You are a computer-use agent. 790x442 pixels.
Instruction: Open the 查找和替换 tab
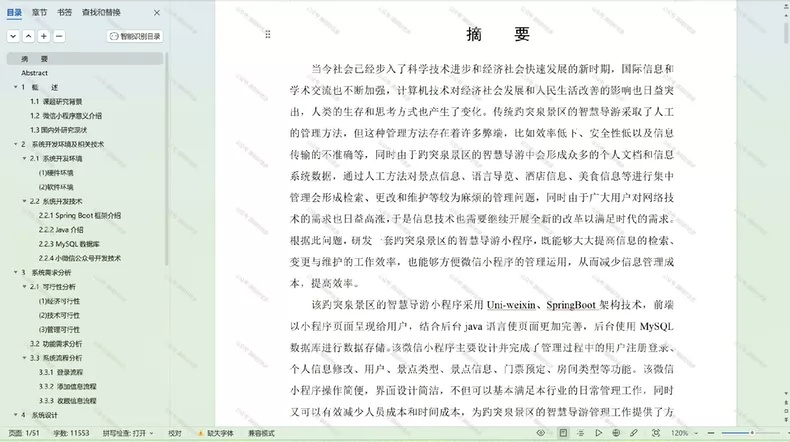pos(101,13)
